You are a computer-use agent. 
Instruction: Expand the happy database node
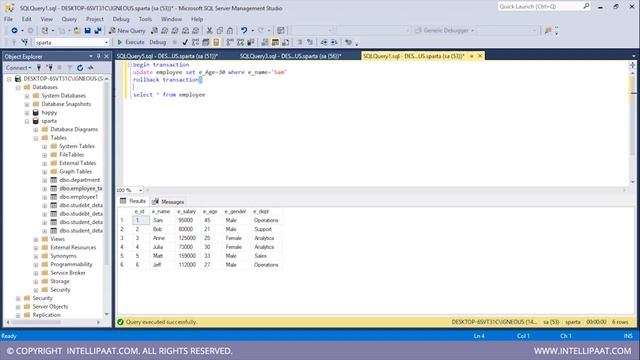point(27,113)
